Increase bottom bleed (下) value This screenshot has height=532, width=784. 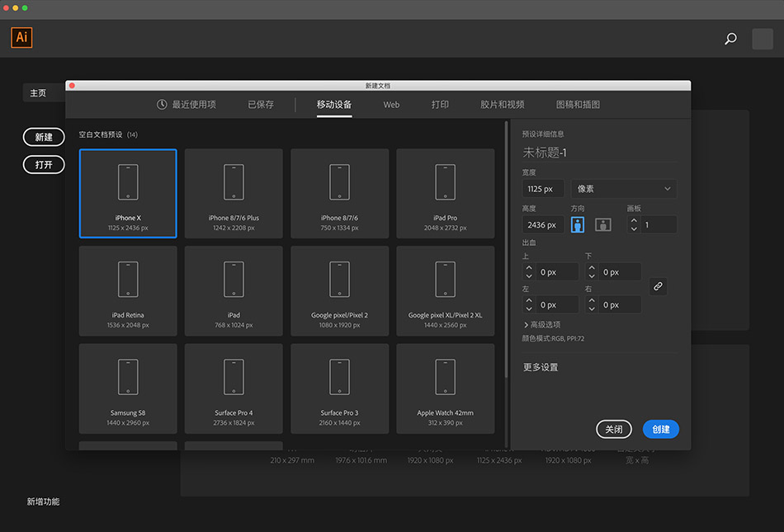click(592, 268)
